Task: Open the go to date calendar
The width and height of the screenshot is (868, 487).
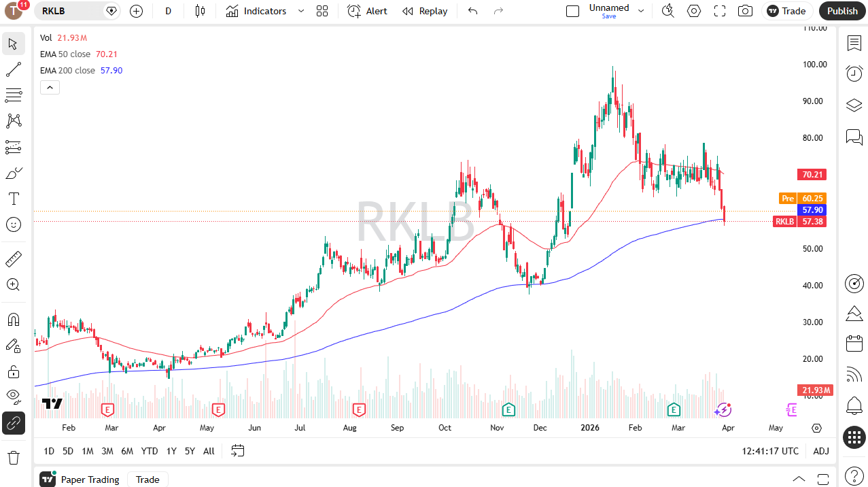Action: pyautogui.click(x=237, y=450)
